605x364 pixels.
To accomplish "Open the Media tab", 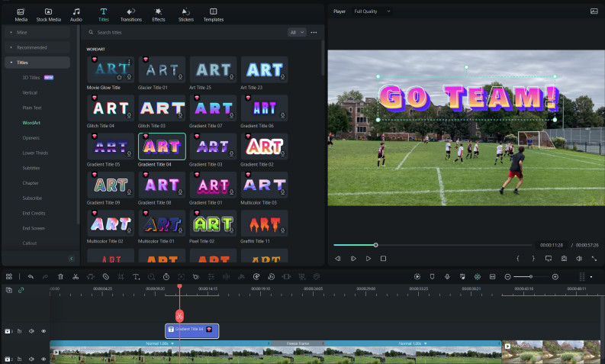I will [x=21, y=14].
